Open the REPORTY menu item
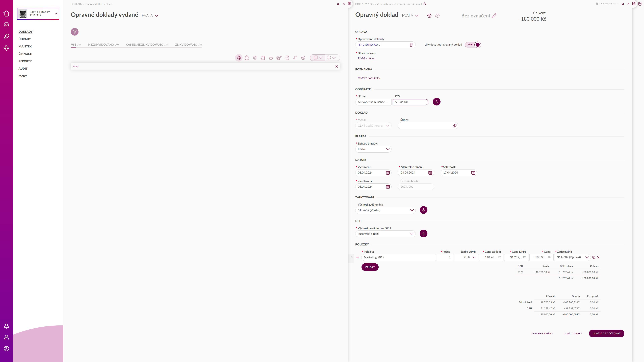Image resolution: width=644 pixels, height=362 pixels. coord(25,61)
